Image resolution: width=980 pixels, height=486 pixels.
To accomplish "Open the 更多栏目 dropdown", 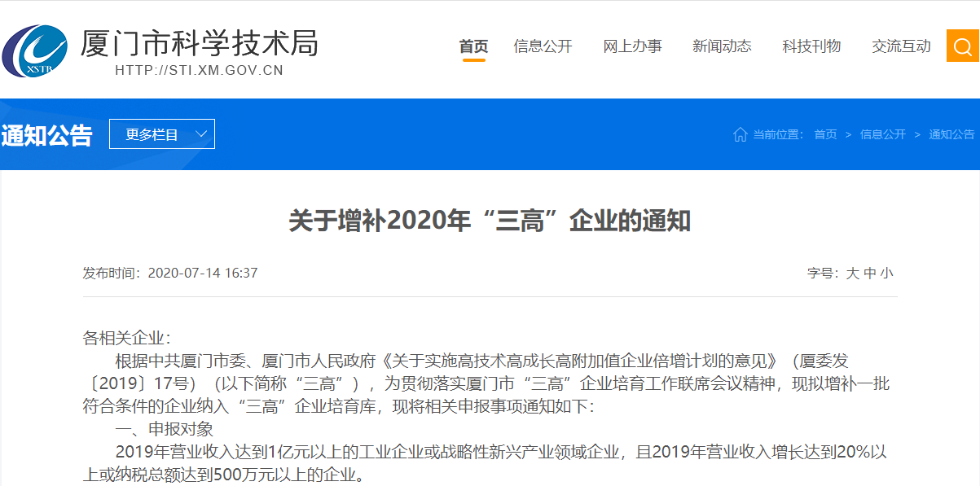I will (x=162, y=134).
